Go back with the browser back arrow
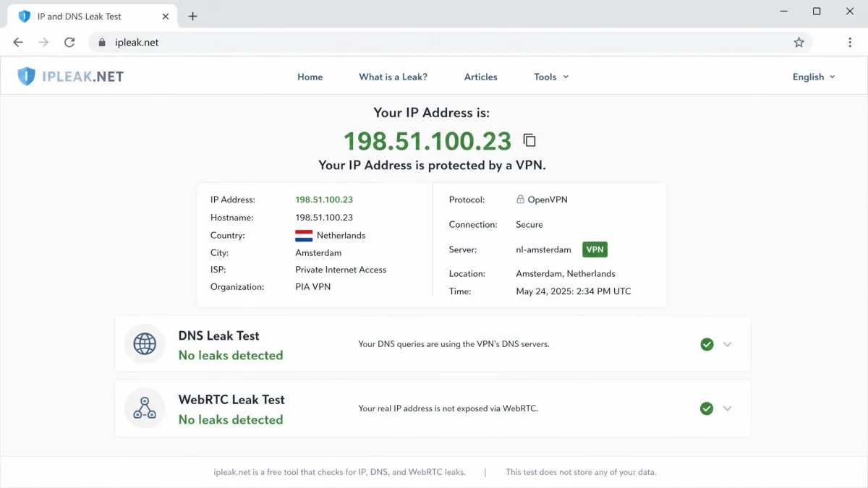This screenshot has width=868, height=488. (x=18, y=43)
